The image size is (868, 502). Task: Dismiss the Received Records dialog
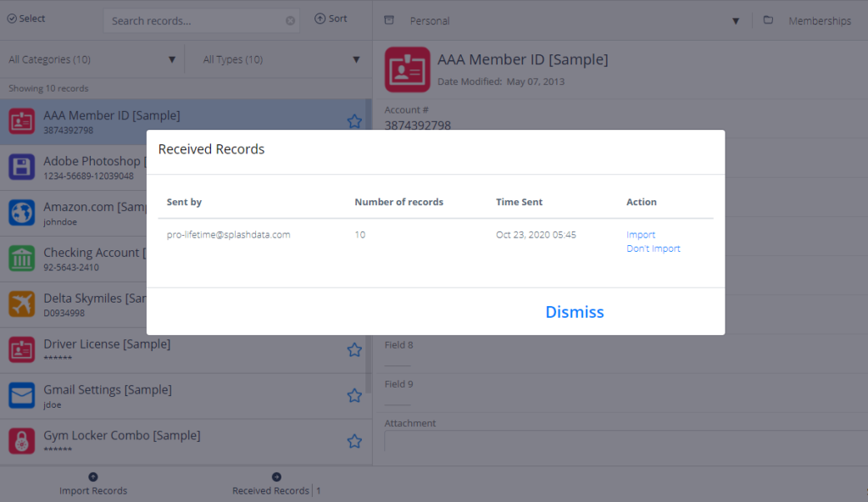(x=574, y=312)
